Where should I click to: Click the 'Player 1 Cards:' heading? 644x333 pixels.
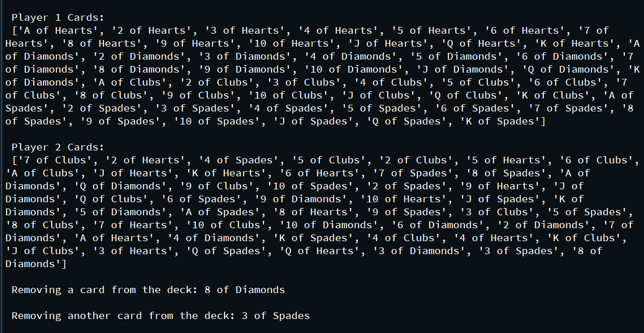58,18
